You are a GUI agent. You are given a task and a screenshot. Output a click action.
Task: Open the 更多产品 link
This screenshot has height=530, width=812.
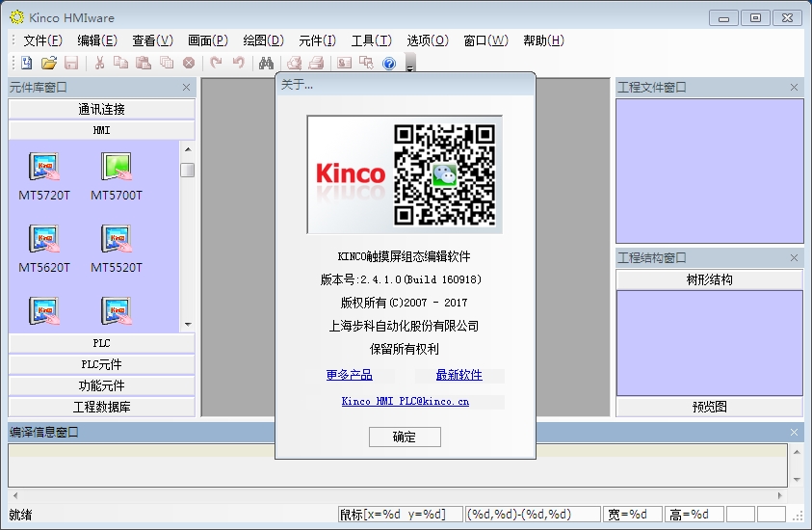point(349,375)
